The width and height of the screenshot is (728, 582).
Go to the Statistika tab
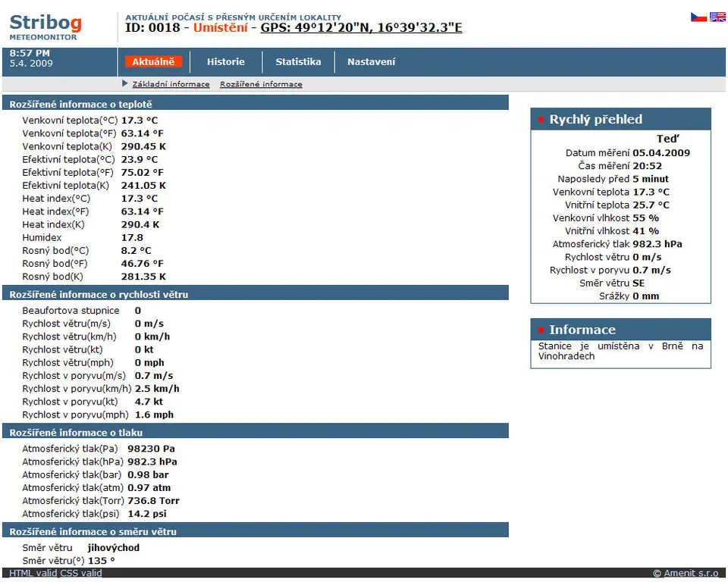tap(298, 62)
